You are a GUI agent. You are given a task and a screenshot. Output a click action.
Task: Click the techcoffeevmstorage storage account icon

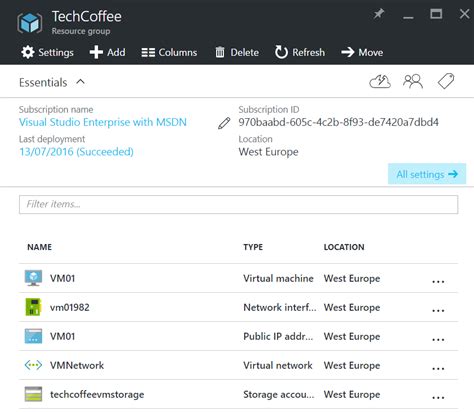[x=33, y=394]
